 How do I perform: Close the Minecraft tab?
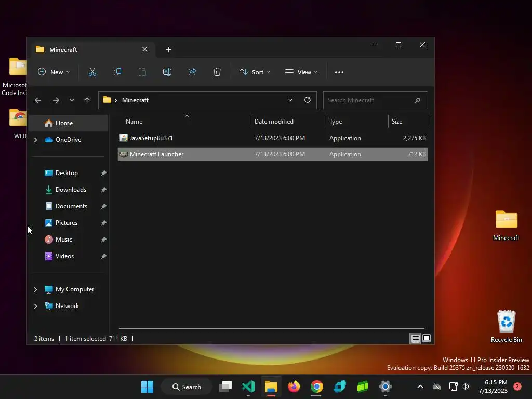[x=144, y=49]
